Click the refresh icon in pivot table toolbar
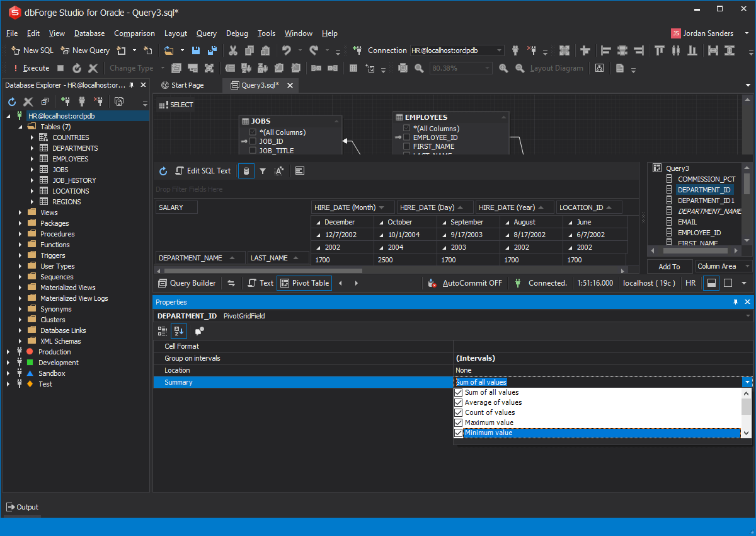 163,170
